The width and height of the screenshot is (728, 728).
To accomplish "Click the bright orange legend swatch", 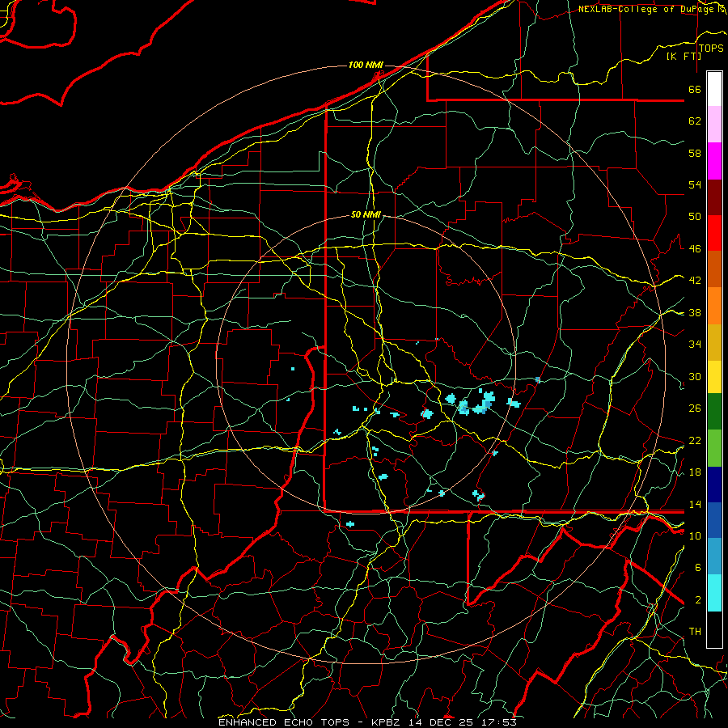I will (x=714, y=306).
